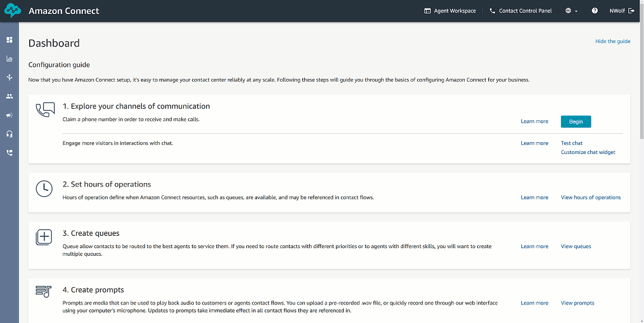Open the Analytics bar chart sidebar icon
This screenshot has height=323, width=644.
coord(10,59)
